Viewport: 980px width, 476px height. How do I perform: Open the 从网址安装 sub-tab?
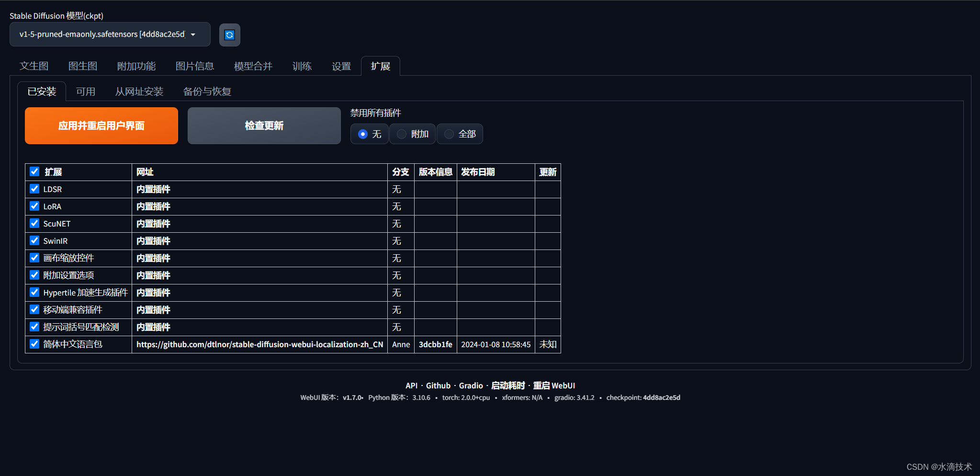point(139,91)
